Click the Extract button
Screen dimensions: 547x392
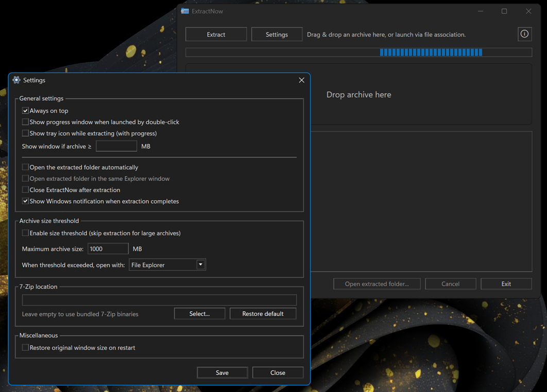(x=216, y=34)
